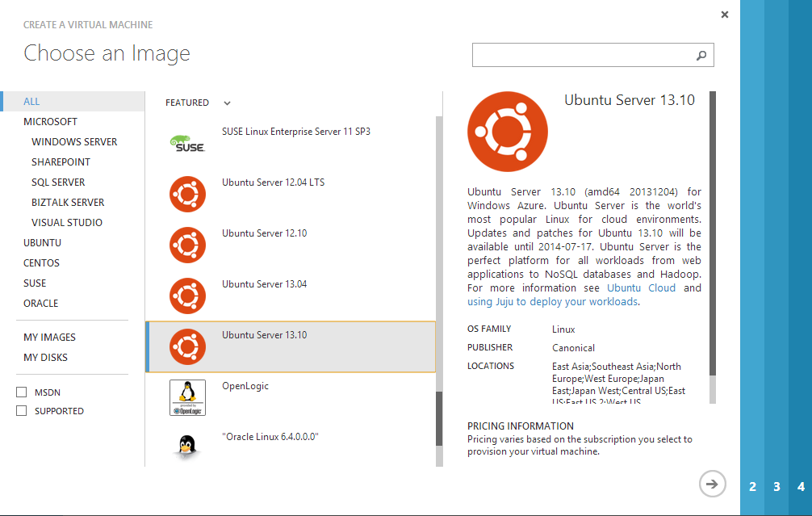Filter by WINDOWS SERVER
812x516 pixels.
[74, 142]
